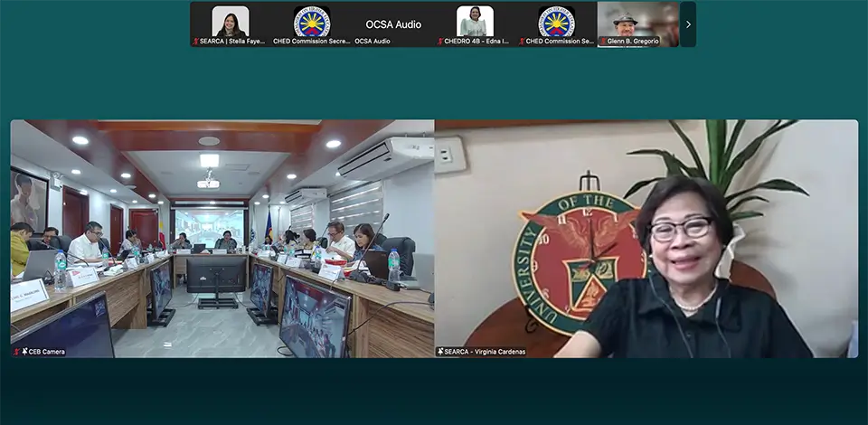Click the mute icon on the muted CHED Commission tile
The height and width of the screenshot is (425, 868).
point(522,42)
